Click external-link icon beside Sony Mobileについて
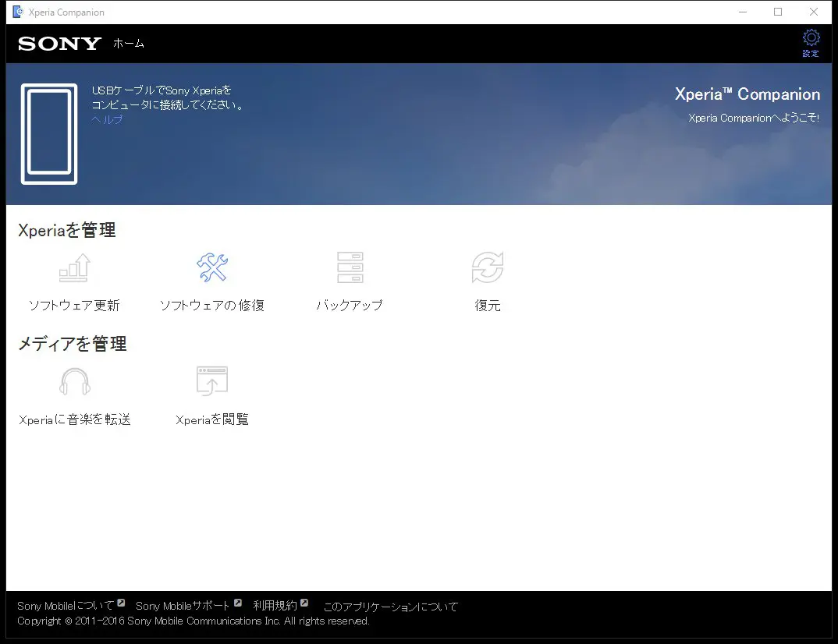This screenshot has height=644, width=838. pyautogui.click(x=121, y=603)
